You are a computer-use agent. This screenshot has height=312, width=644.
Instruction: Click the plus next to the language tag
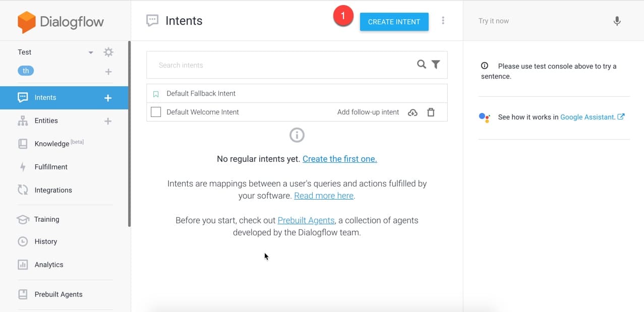tap(108, 72)
